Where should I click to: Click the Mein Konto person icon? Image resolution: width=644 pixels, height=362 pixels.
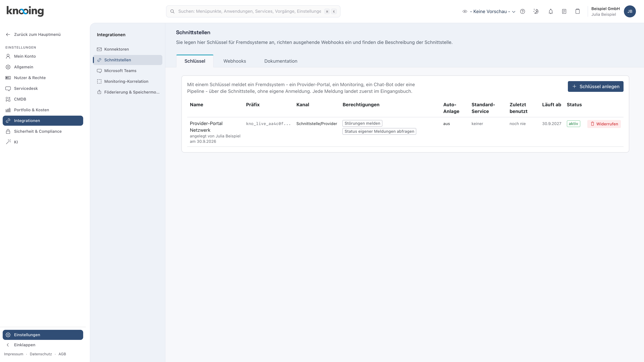(8, 56)
